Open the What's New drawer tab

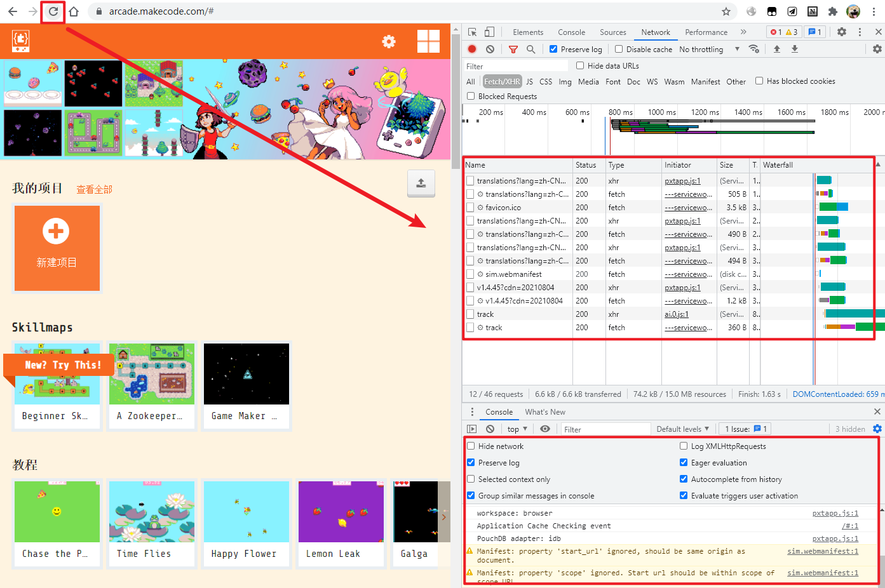[x=545, y=412]
